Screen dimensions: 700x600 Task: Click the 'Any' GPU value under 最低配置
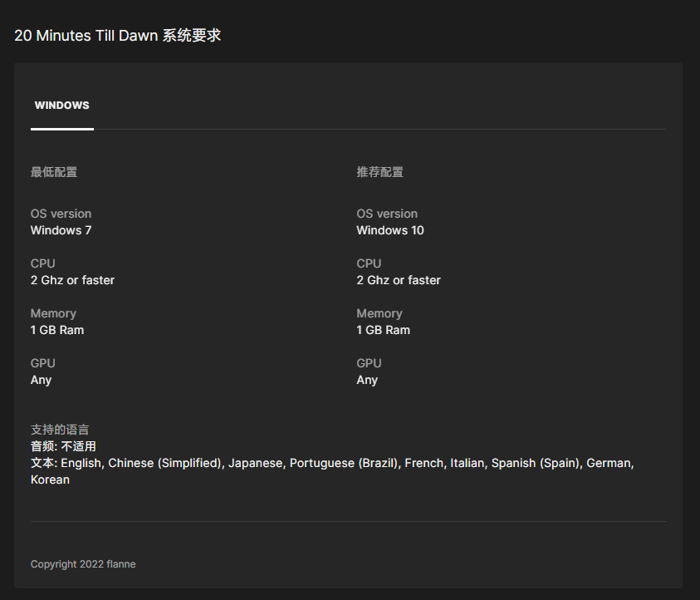41,380
